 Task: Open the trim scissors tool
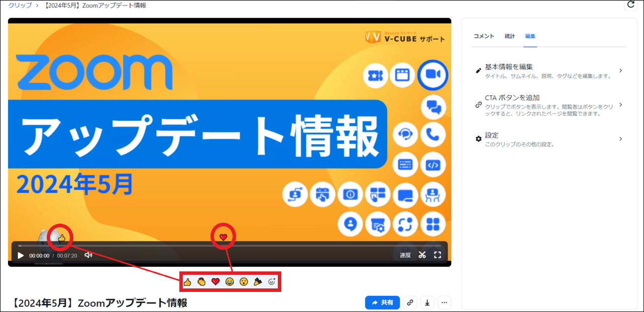pyautogui.click(x=422, y=255)
